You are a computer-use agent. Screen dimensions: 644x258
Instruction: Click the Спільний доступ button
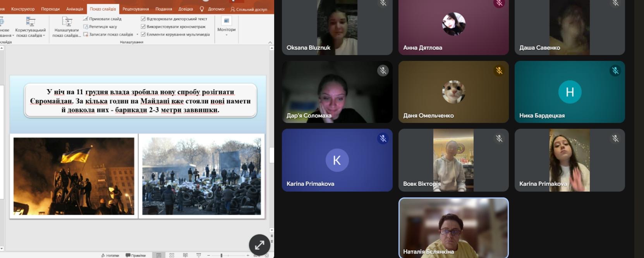249,9
